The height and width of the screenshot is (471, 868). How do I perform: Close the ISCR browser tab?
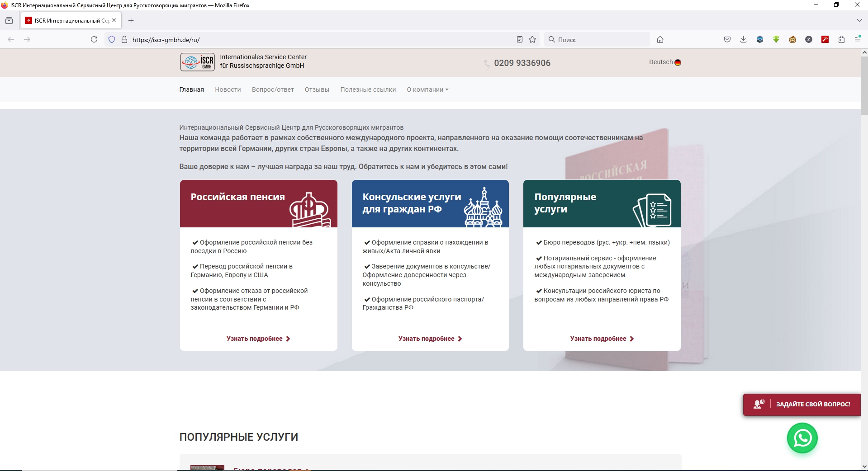point(114,20)
